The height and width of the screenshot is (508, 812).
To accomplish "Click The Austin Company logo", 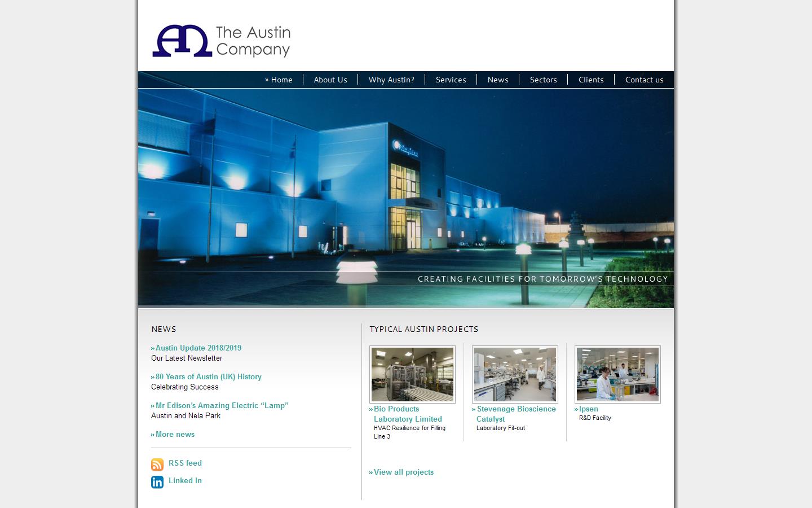I will 221,41.
